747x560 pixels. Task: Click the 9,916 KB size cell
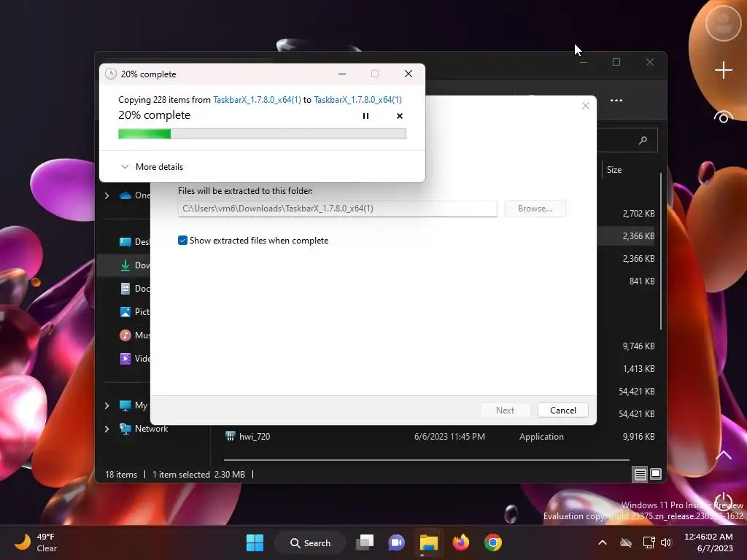(x=638, y=437)
